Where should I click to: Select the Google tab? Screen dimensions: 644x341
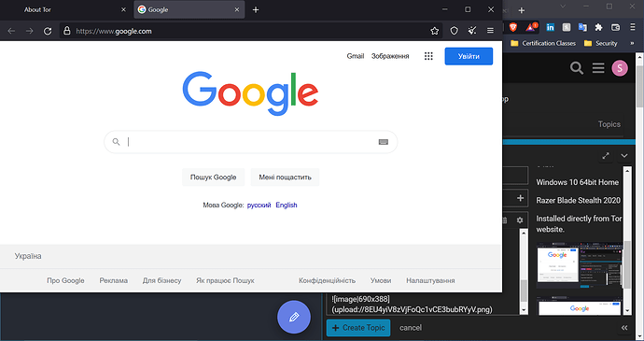pyautogui.click(x=189, y=9)
